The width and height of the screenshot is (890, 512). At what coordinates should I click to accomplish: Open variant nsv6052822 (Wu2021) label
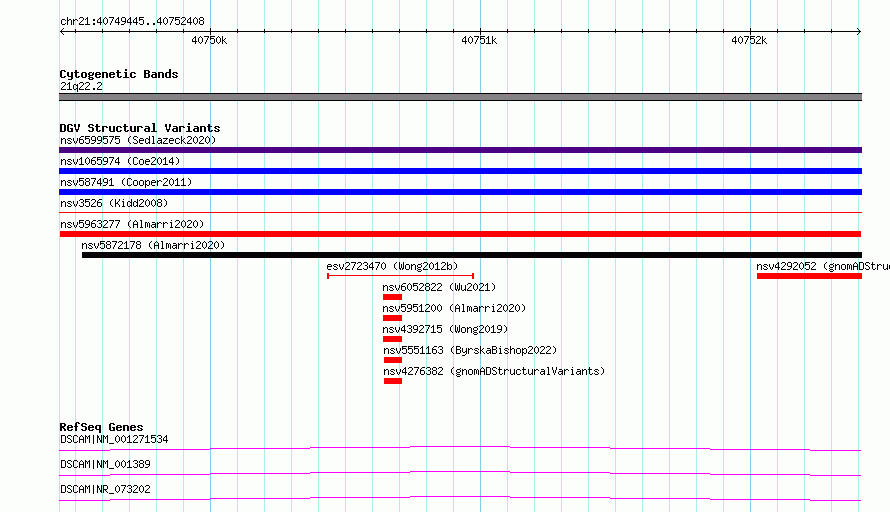(x=439, y=287)
